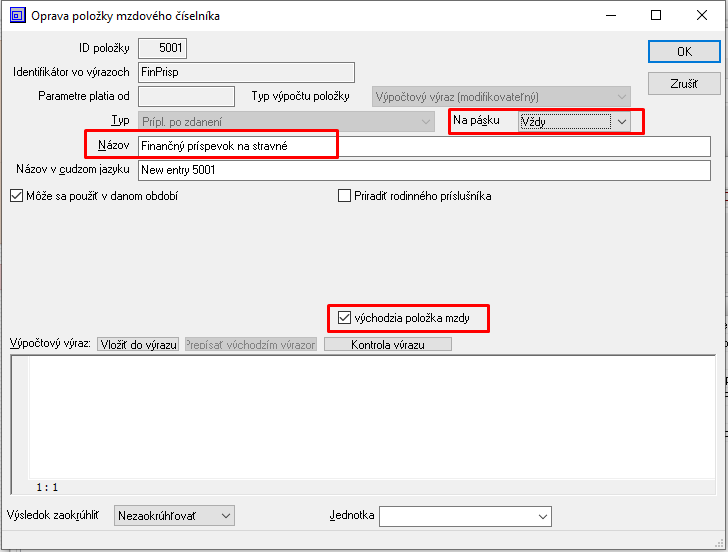728x552 pixels.
Task: Uncheck východzia položka mzdy checkbox
Action: (x=345, y=319)
